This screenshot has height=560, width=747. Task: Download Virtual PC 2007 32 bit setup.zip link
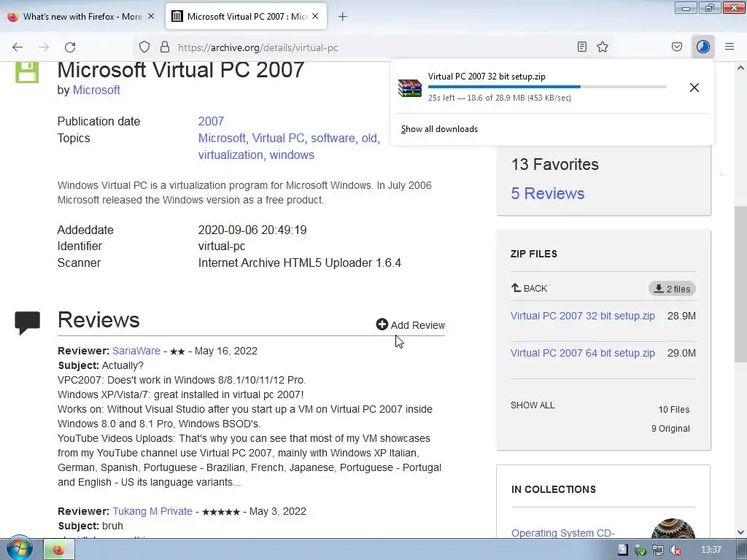pos(583,316)
